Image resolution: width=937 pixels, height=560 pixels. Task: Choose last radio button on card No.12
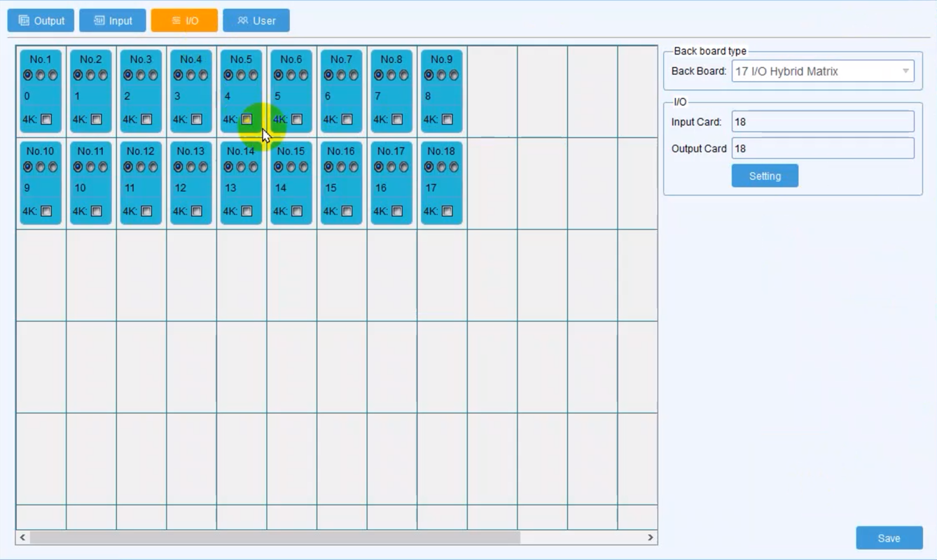point(153,167)
